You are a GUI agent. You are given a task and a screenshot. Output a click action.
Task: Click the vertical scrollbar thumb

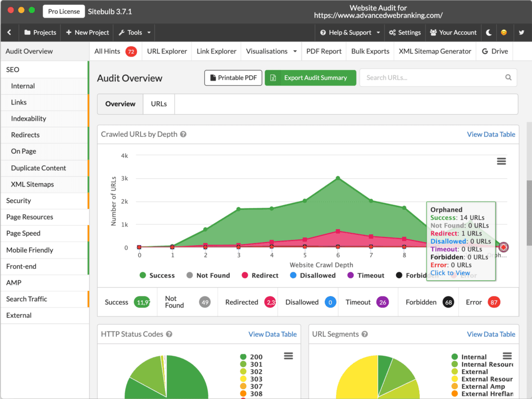(529, 213)
